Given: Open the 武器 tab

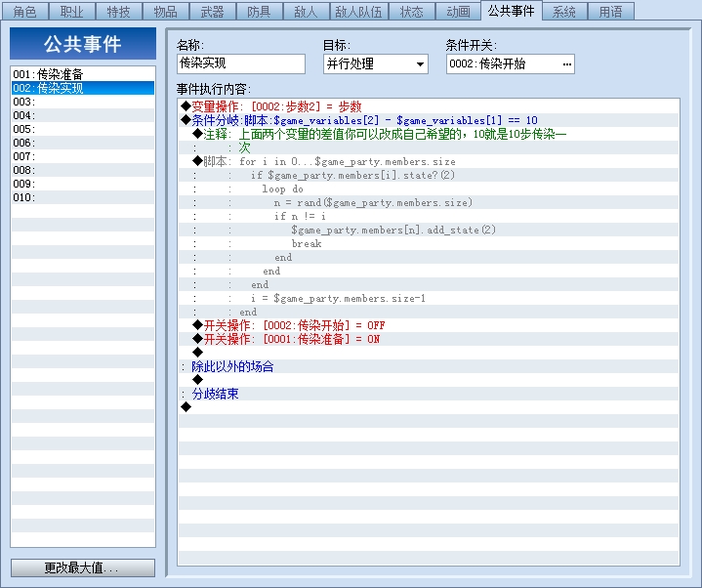Looking at the screenshot, I should click(212, 12).
